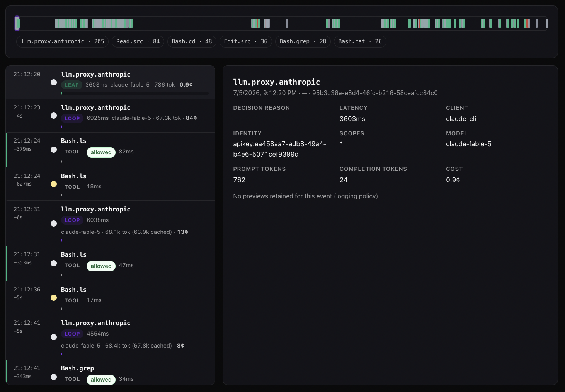Open llm.proxy.anthropic event at 21:12:31
Viewport: 565px width, 392px height.
110,223
